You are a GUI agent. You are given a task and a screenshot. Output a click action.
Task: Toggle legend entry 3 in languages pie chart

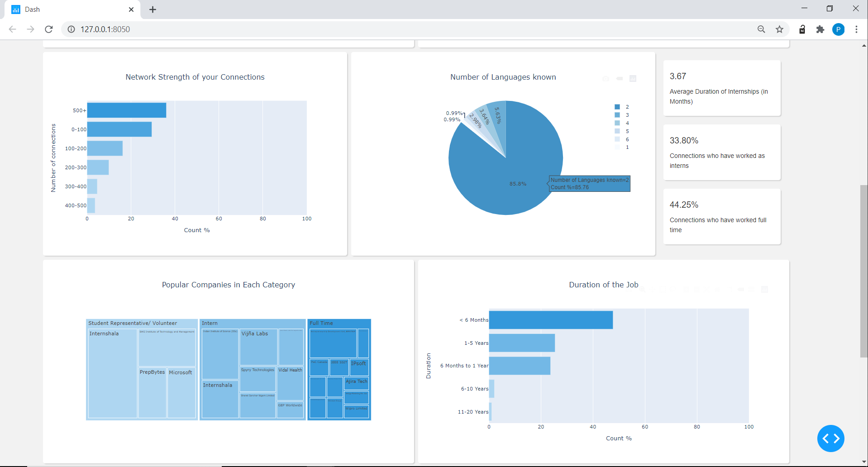coord(622,115)
